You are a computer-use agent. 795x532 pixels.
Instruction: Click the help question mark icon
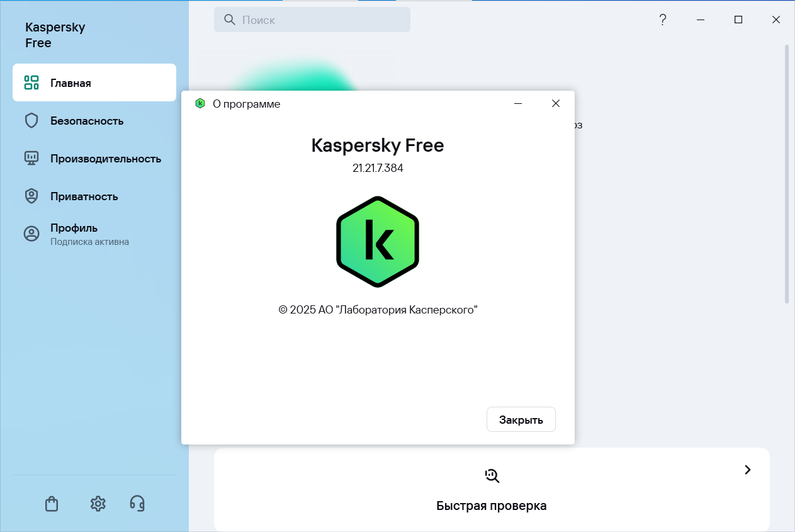pos(662,20)
